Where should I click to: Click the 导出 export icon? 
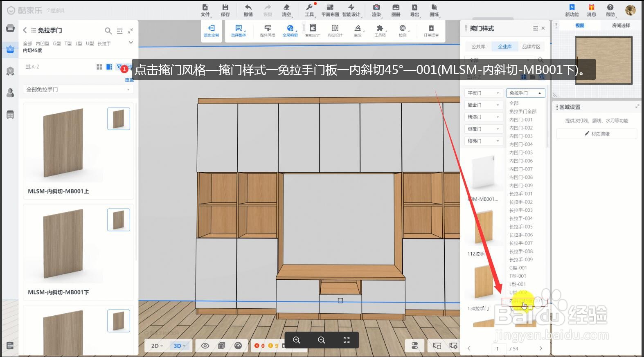[414, 10]
